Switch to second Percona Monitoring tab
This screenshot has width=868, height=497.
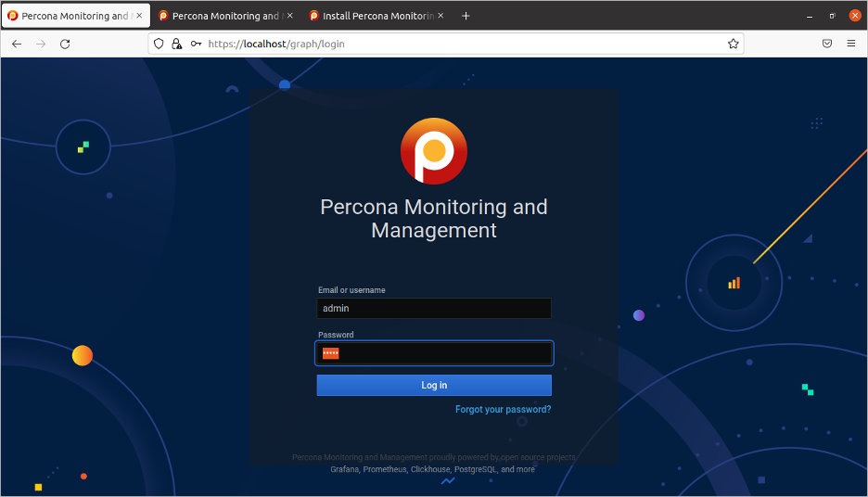(x=226, y=16)
